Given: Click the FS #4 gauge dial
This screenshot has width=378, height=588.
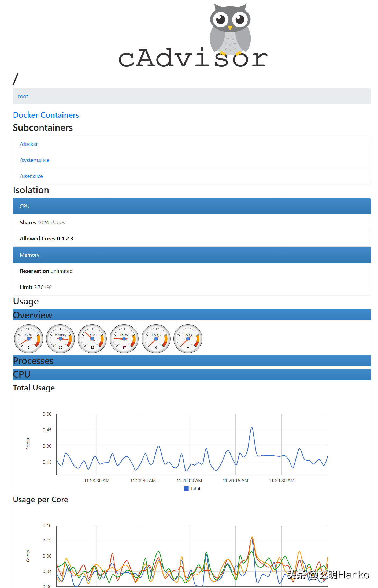Looking at the screenshot, I should coord(188,339).
